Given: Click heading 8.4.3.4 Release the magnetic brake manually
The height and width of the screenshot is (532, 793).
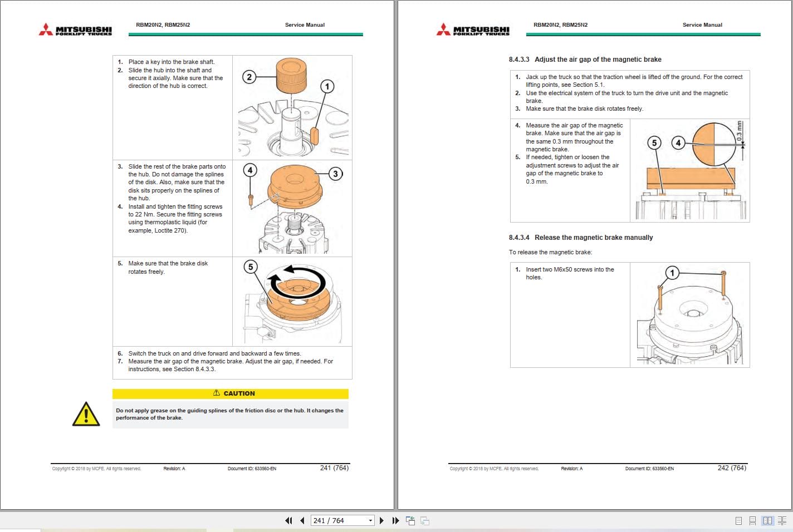Looking at the screenshot, I should pos(580,238).
